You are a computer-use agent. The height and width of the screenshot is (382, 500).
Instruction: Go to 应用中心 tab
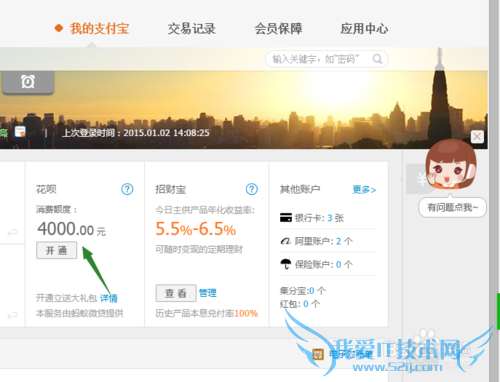point(364,29)
